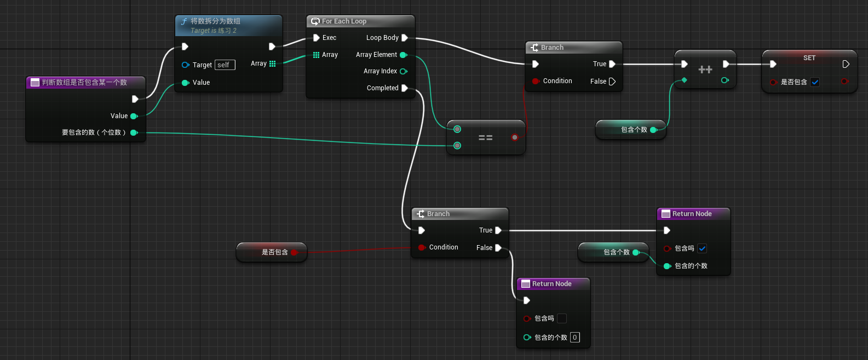Click the 要包含的数（个位数） output pin

tap(134, 132)
